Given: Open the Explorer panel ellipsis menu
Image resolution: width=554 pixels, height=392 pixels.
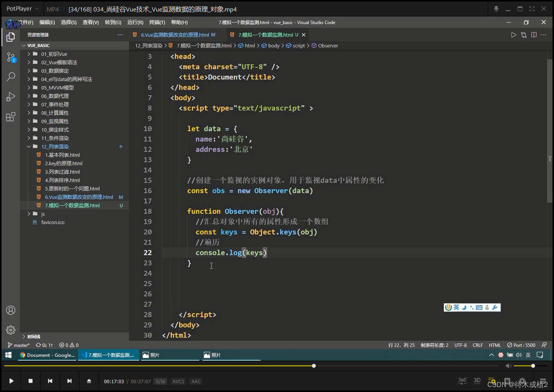Looking at the screenshot, I should point(120,35).
